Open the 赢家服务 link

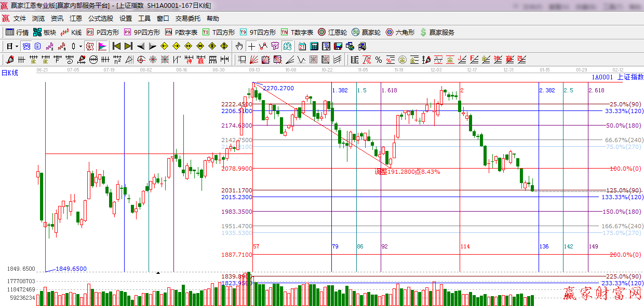click(x=437, y=32)
